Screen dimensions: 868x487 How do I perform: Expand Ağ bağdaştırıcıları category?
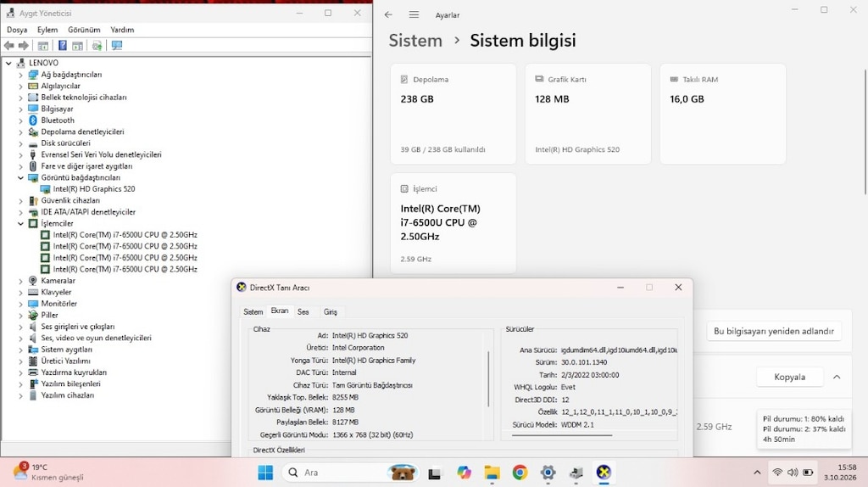tap(20, 75)
